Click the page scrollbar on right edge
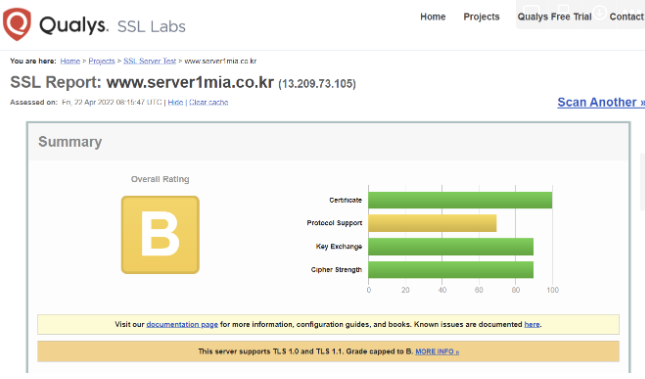The image size is (645, 379). [642, 181]
